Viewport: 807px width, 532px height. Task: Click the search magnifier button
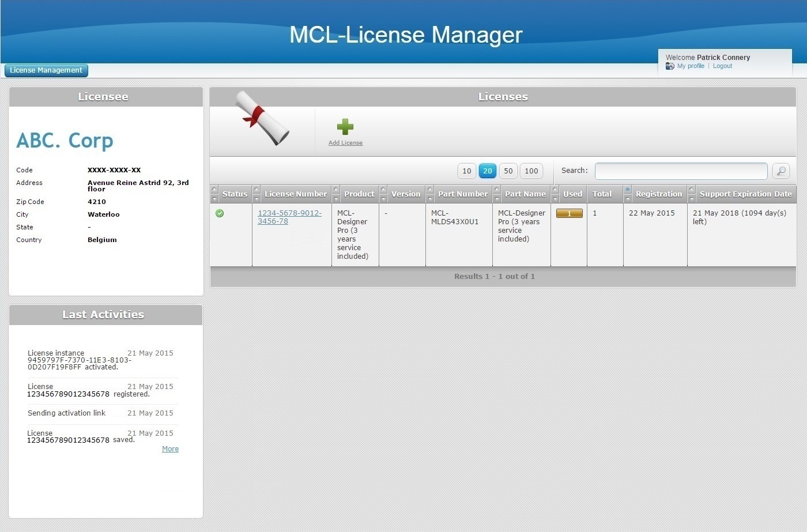(x=781, y=171)
